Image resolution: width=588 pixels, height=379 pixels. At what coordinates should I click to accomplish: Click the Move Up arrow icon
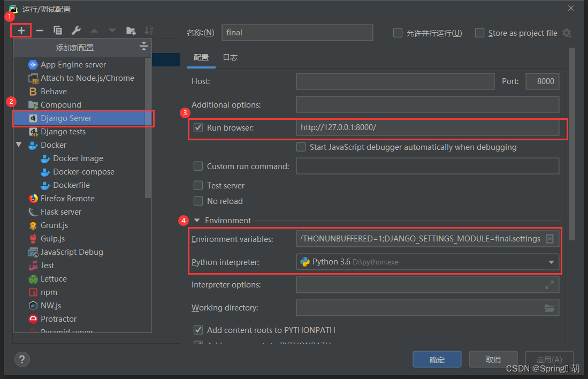point(94,31)
